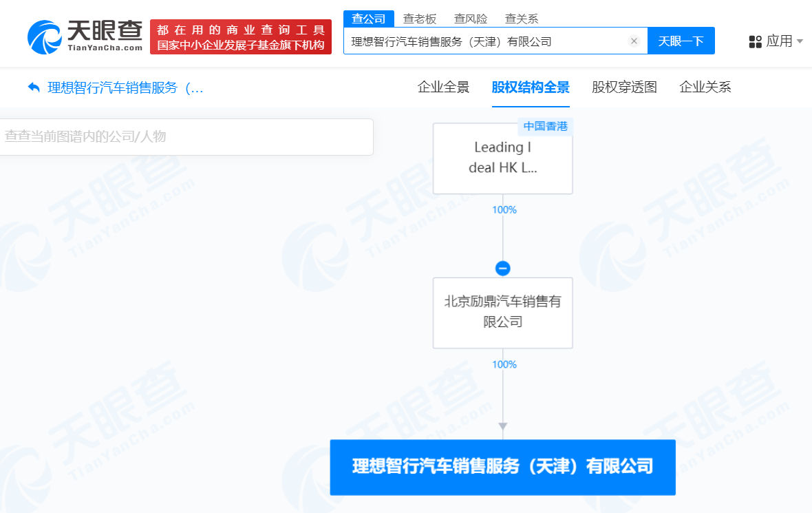Viewport: 812px width, 513px height.
Task: Open 理想智行汽车销售服务 (... link at top left
Action: 122,88
